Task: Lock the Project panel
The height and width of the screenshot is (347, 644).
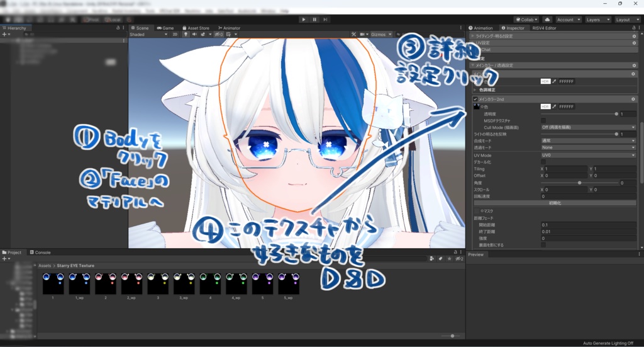Action: coord(455,252)
